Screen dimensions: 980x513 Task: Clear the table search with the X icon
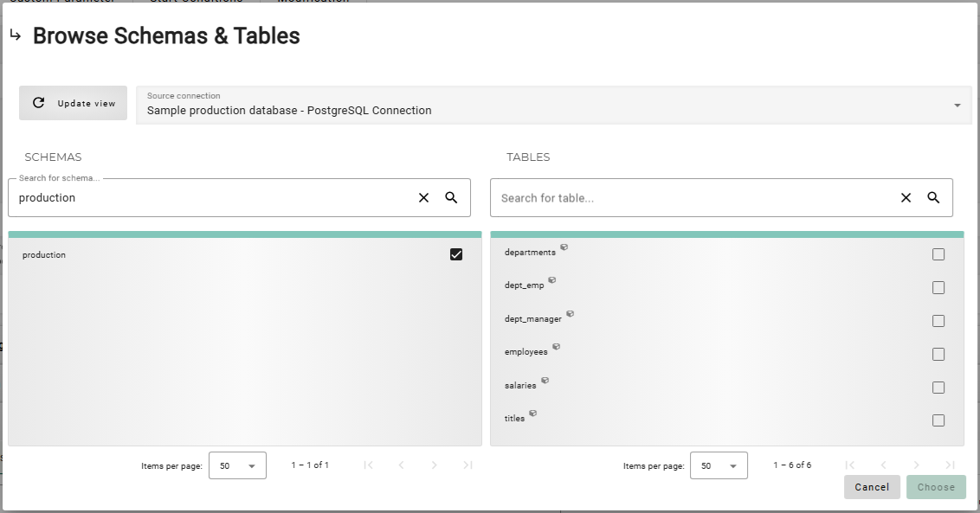(906, 197)
